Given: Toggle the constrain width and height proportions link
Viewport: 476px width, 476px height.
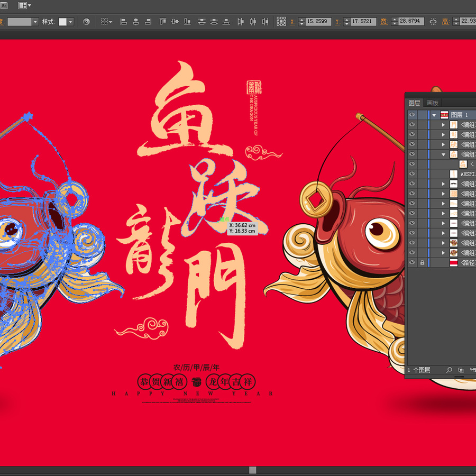Looking at the screenshot, I should 433,22.
